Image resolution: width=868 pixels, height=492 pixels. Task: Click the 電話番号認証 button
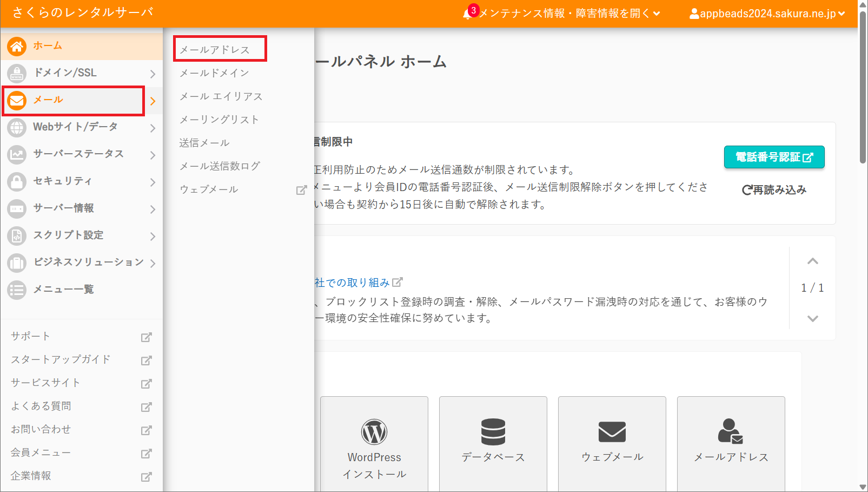[774, 157]
